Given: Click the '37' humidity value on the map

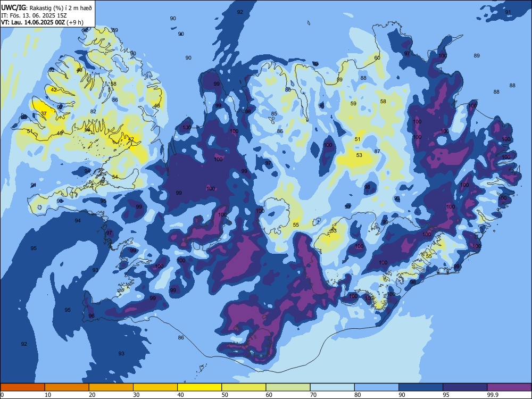Looking at the screenshot, I should coord(44,114).
